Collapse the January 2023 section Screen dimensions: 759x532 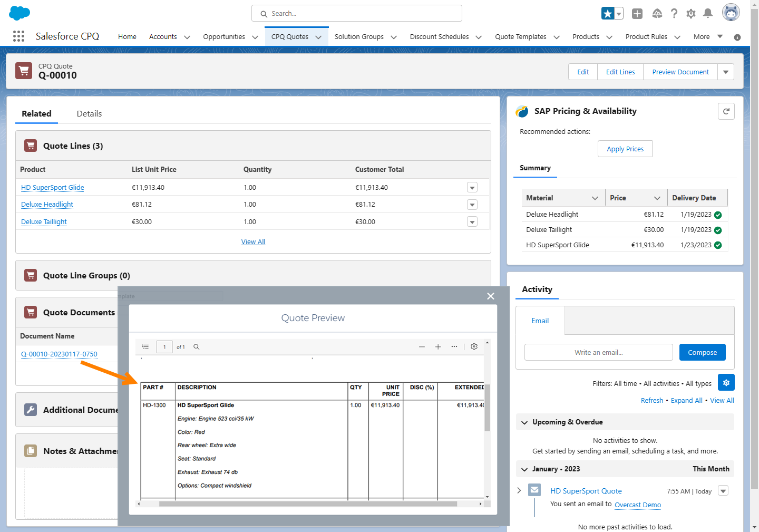tap(524, 469)
